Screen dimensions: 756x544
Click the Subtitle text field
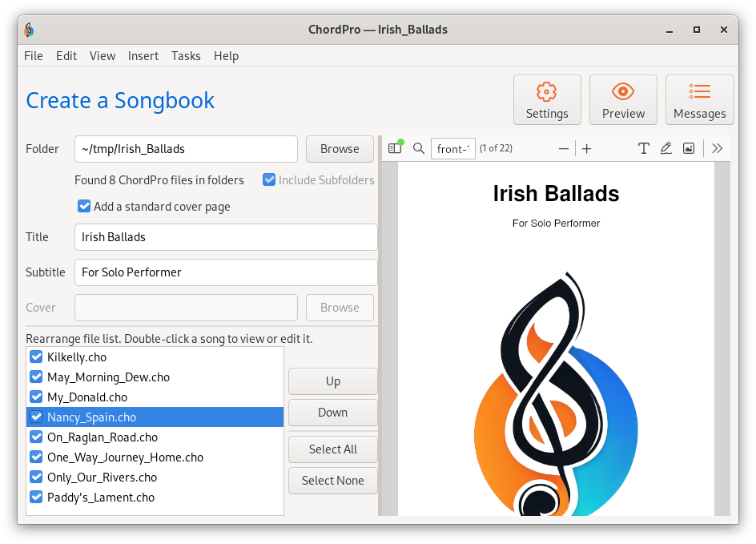(225, 272)
